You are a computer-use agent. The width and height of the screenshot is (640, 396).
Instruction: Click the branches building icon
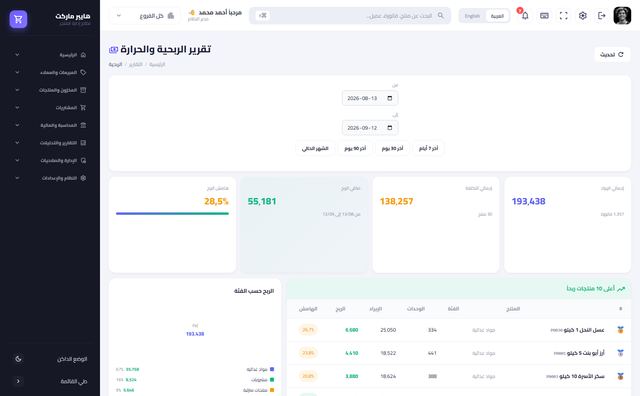tap(171, 16)
